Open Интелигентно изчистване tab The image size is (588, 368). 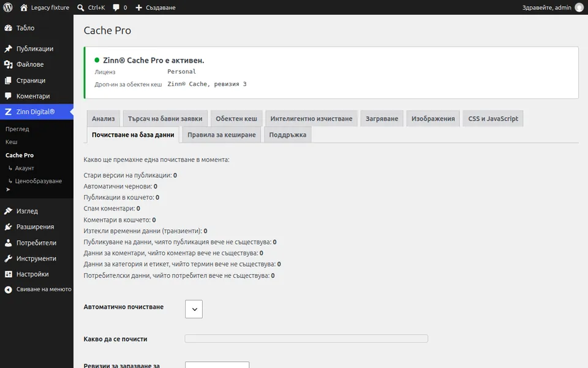click(x=311, y=118)
